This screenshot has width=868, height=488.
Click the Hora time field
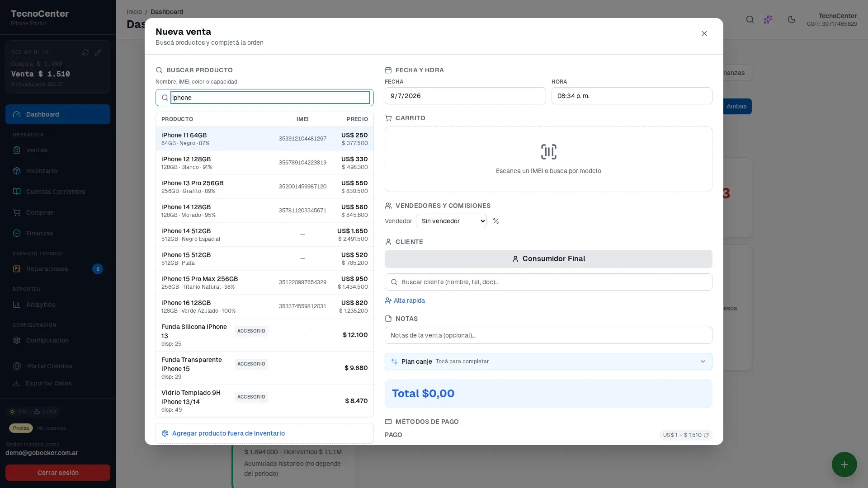tap(632, 96)
